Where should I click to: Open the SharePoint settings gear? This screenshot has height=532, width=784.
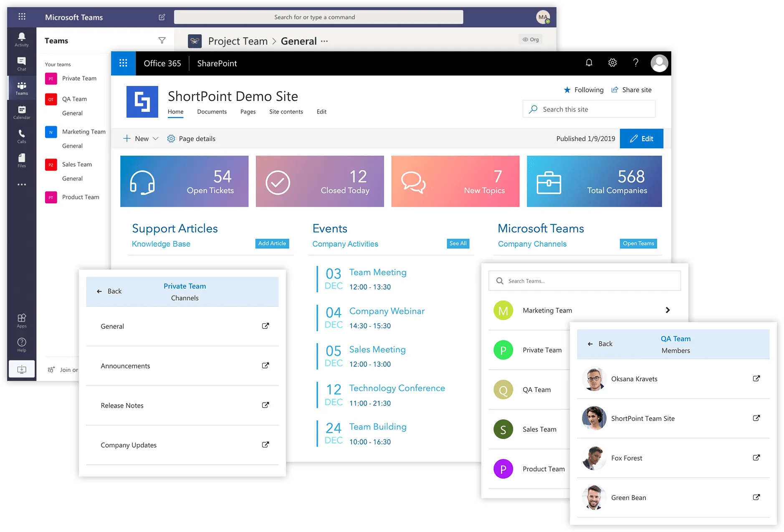[612, 63]
